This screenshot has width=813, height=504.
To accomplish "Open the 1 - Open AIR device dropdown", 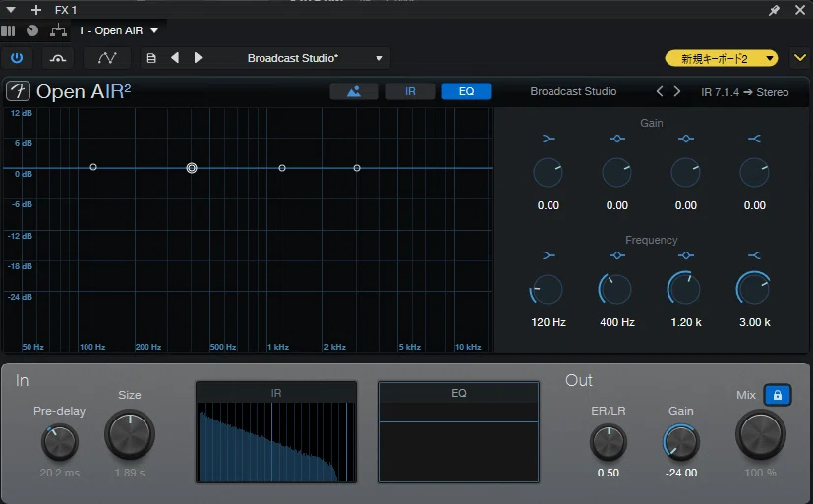I will [118, 30].
